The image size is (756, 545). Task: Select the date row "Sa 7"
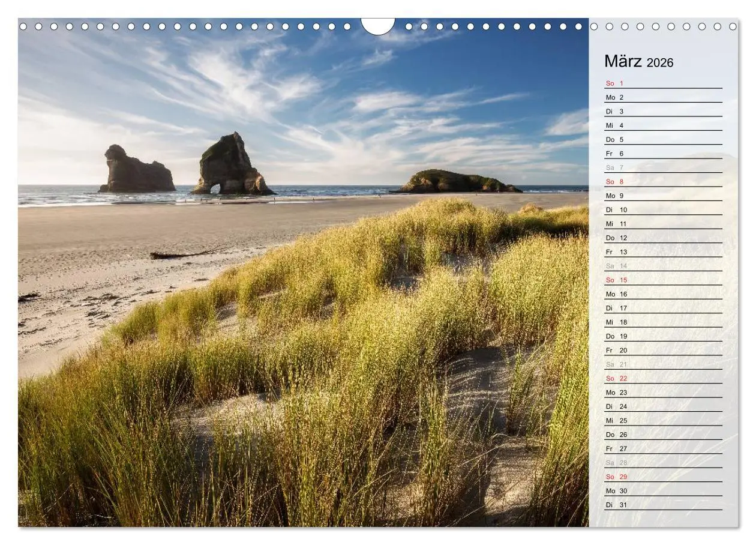point(663,167)
